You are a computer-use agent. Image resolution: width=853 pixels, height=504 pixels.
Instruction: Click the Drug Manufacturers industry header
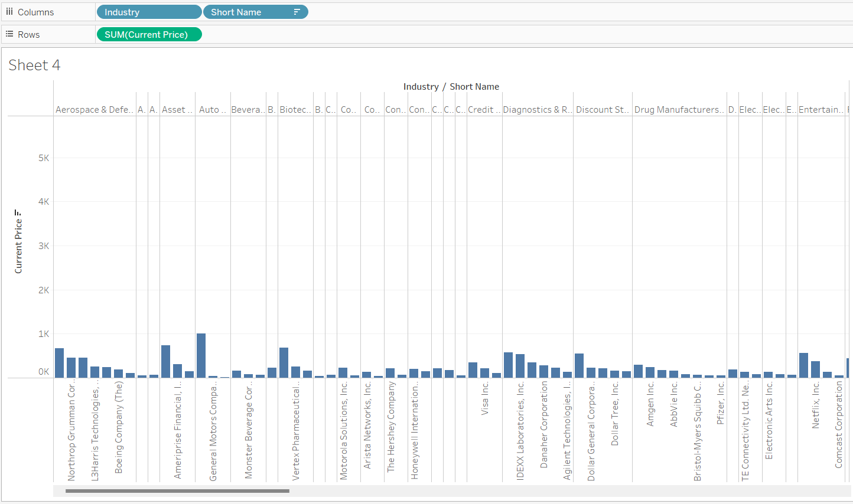tap(679, 109)
